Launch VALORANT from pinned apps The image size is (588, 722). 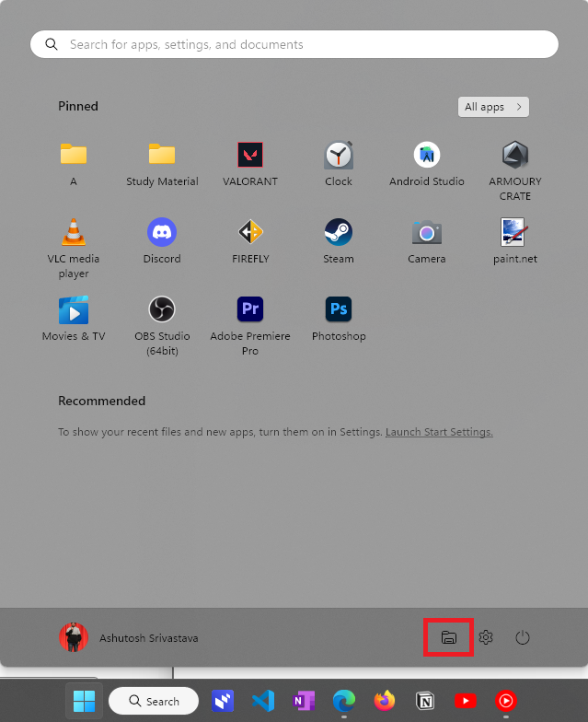(x=250, y=164)
